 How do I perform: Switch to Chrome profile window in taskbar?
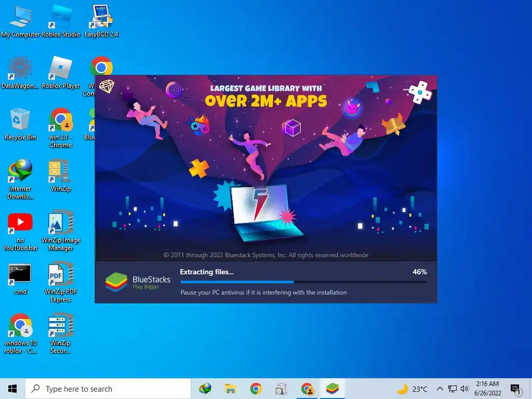click(307, 389)
